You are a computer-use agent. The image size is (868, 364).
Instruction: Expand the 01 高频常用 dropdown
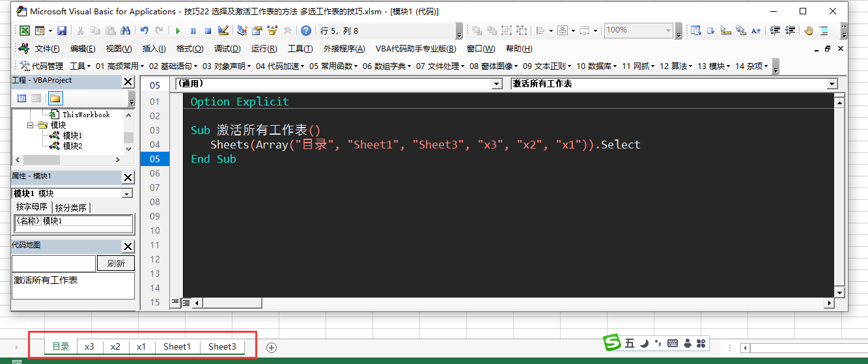(x=120, y=66)
